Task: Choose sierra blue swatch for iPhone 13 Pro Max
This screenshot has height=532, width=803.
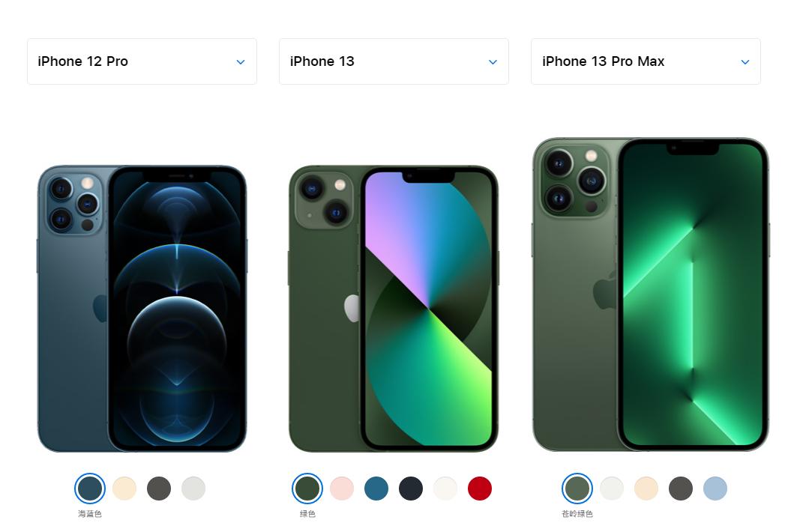Action: point(715,489)
